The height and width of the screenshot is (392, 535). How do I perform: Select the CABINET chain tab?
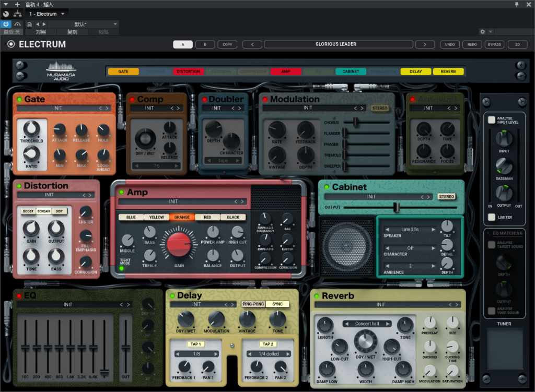(x=351, y=72)
